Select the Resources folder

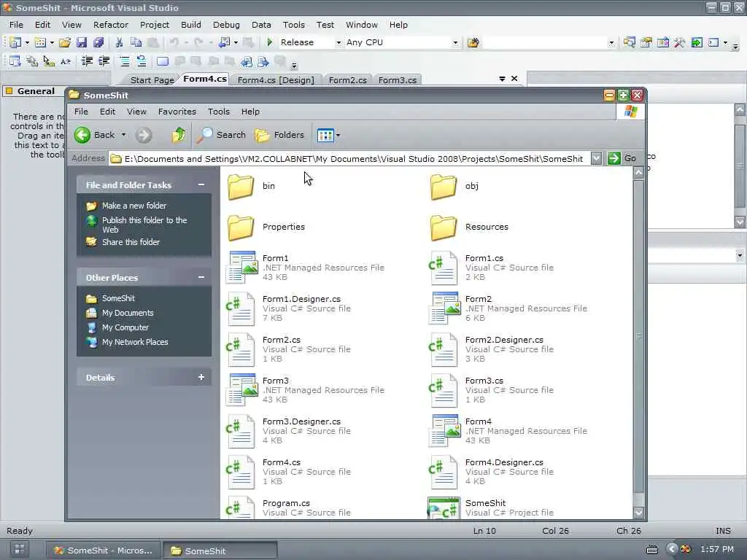coord(469,227)
